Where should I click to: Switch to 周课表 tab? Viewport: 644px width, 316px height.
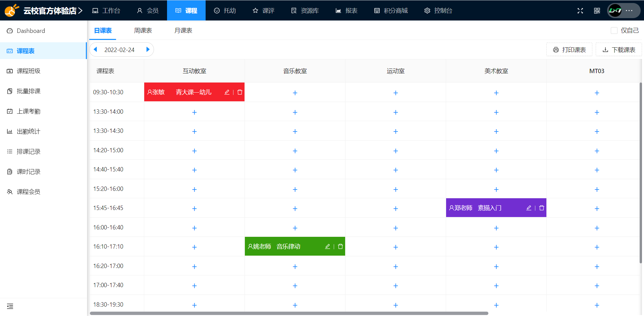[143, 31]
